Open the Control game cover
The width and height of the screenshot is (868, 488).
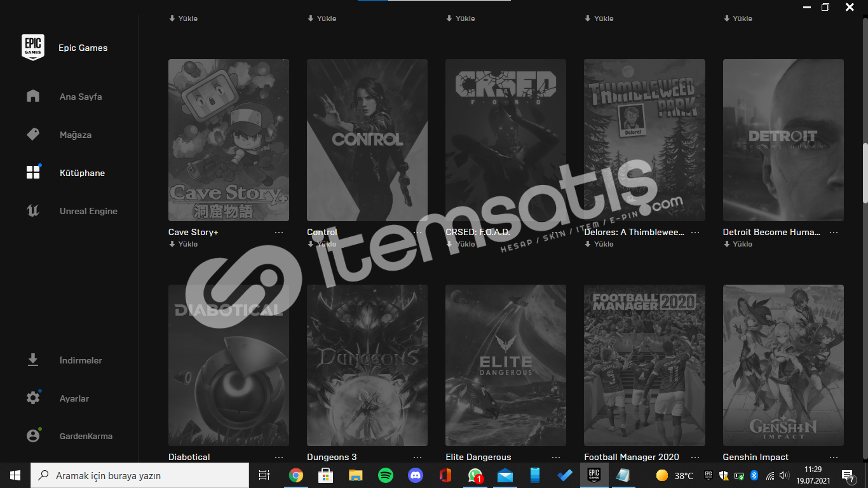pyautogui.click(x=367, y=140)
